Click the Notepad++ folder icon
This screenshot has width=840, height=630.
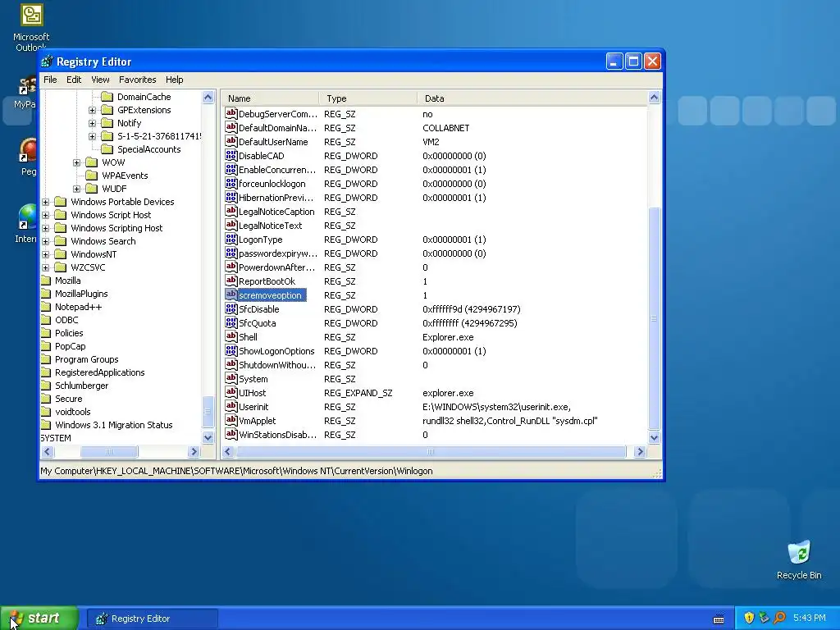[46, 307]
